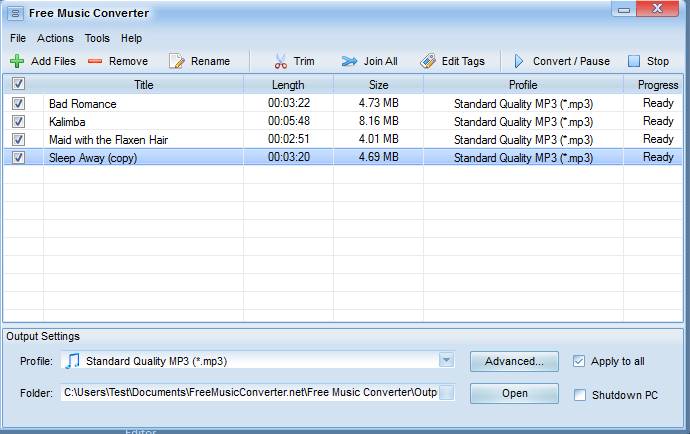Enable the Shutdown PC checkbox

point(580,395)
